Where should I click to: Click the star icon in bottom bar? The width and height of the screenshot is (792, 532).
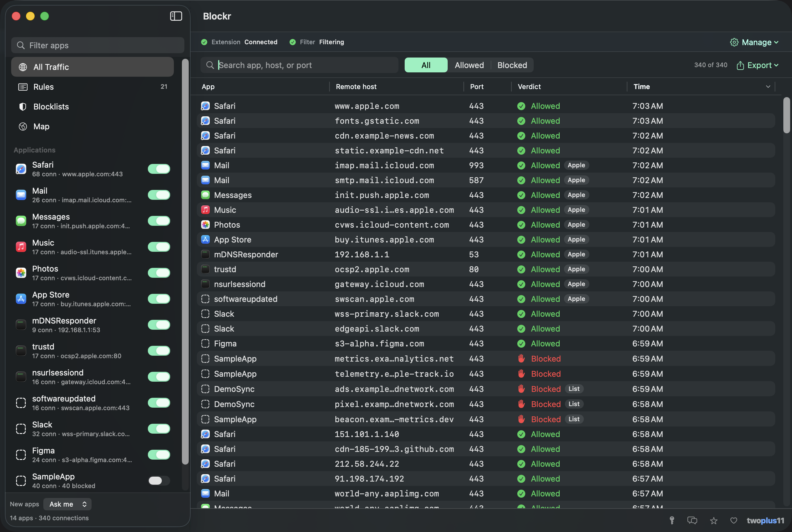point(713,520)
